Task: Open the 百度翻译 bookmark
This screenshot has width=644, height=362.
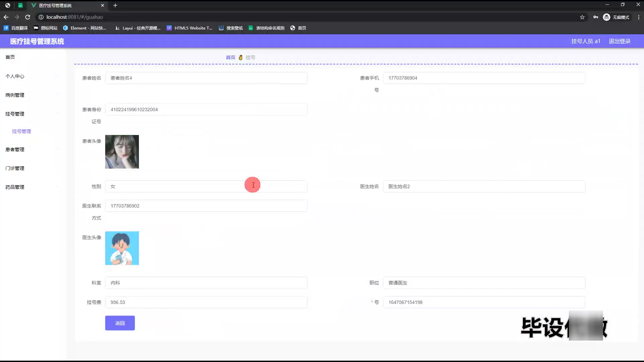Action: pos(16,28)
